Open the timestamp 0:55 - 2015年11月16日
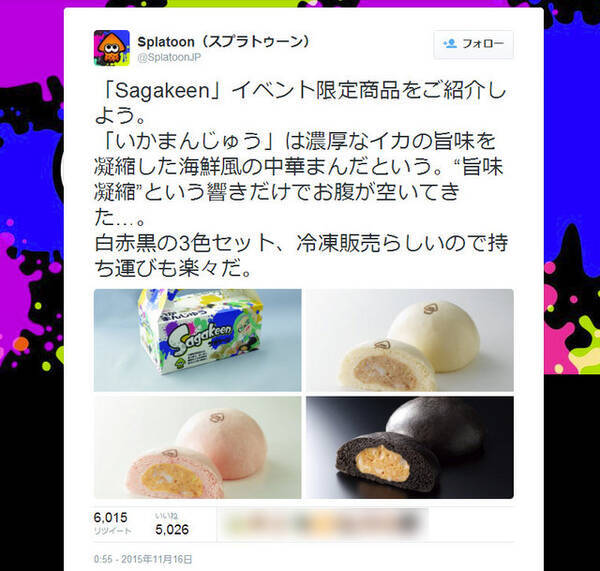This screenshot has width=600, height=571. click(143, 559)
